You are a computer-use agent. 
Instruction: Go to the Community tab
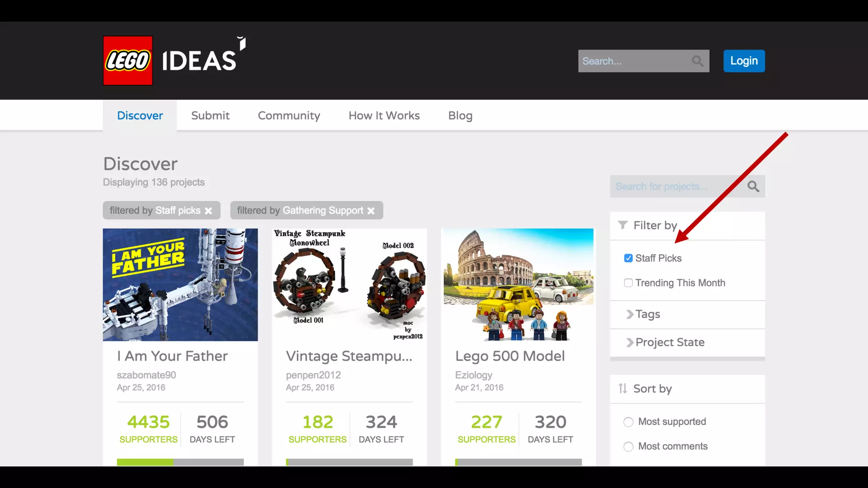pos(289,116)
